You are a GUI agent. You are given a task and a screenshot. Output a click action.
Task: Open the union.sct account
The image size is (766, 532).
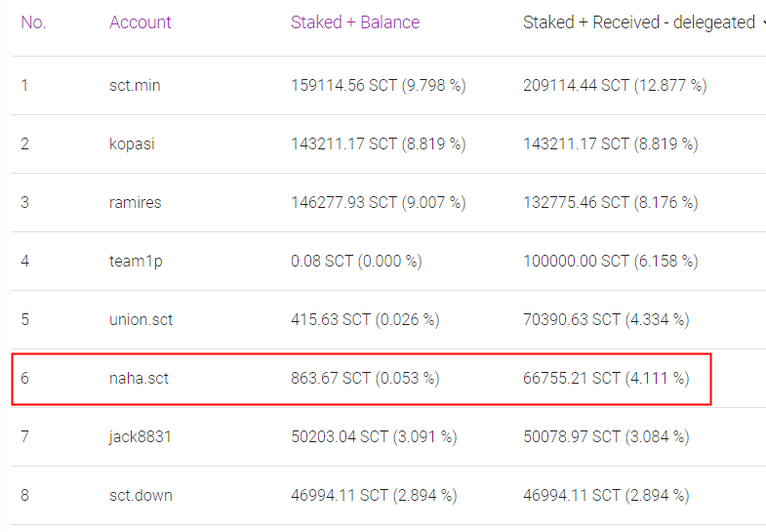tap(141, 319)
